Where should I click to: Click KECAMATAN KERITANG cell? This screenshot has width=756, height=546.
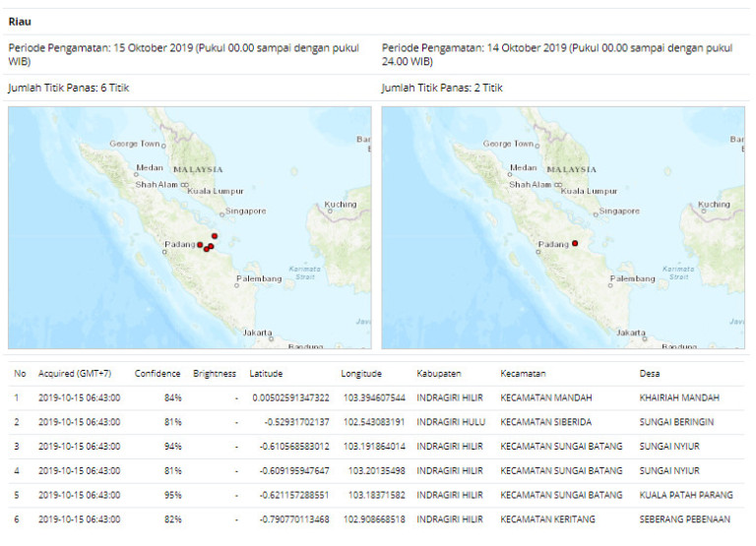(x=547, y=519)
